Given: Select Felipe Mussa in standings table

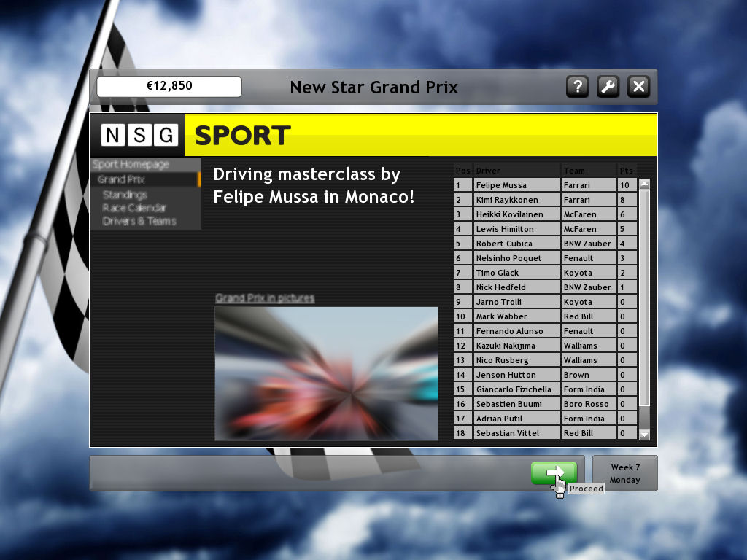Looking at the screenshot, I should pos(516,185).
